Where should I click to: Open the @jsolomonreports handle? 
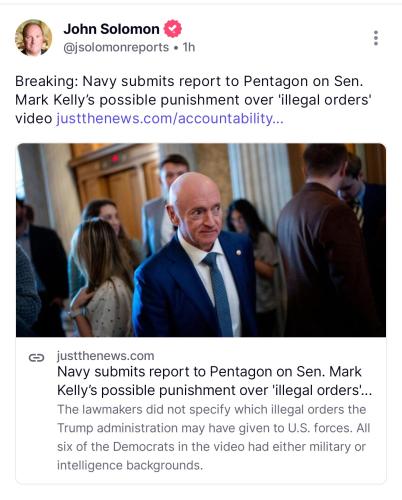[116, 47]
